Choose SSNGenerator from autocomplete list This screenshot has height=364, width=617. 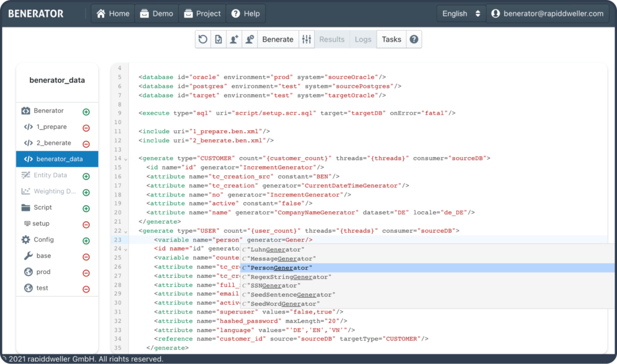427,286
